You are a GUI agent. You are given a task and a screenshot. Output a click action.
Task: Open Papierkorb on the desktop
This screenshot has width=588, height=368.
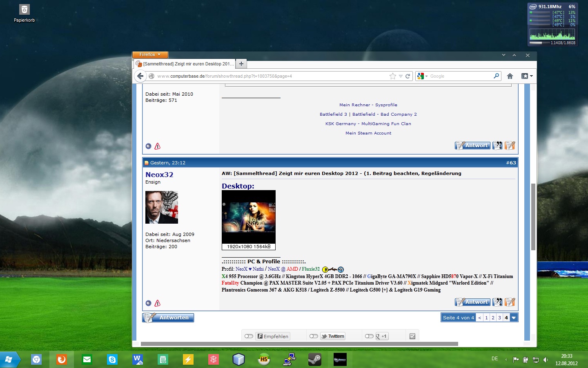pyautogui.click(x=24, y=13)
